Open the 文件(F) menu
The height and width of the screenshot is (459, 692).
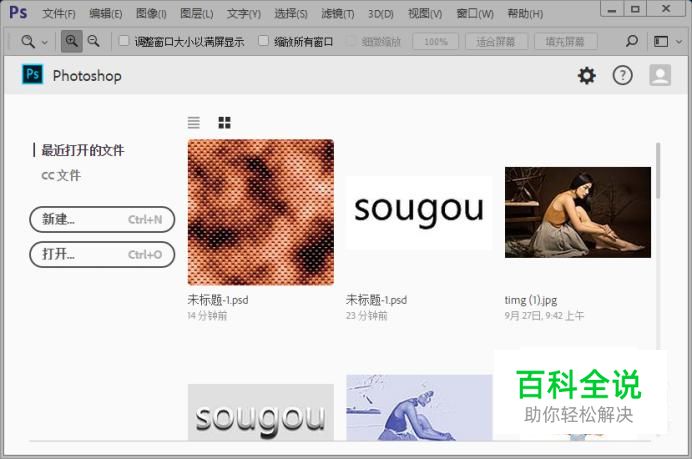[59, 14]
